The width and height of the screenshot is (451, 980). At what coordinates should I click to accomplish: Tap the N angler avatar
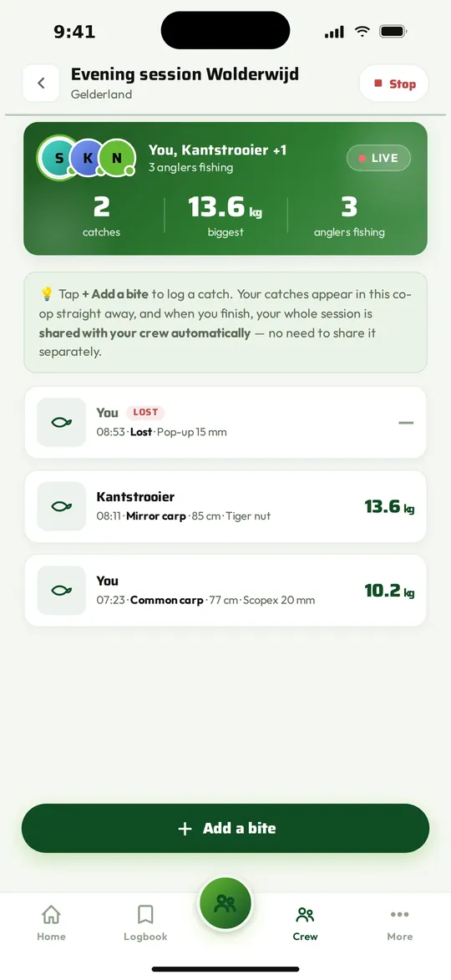pos(117,158)
